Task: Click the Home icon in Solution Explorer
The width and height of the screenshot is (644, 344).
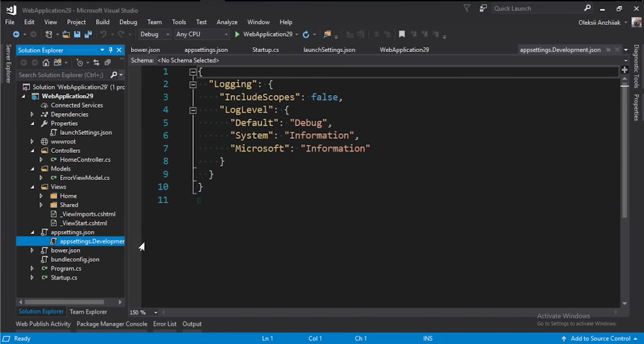Action: [46, 63]
